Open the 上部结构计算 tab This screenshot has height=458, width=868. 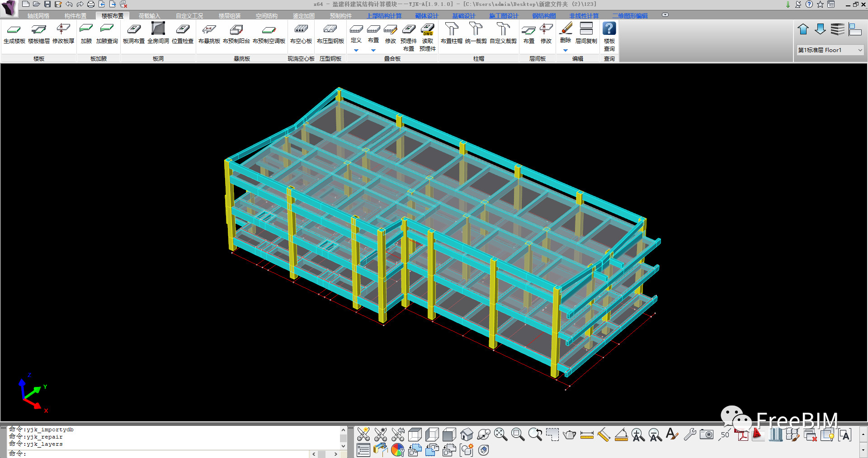coord(384,16)
